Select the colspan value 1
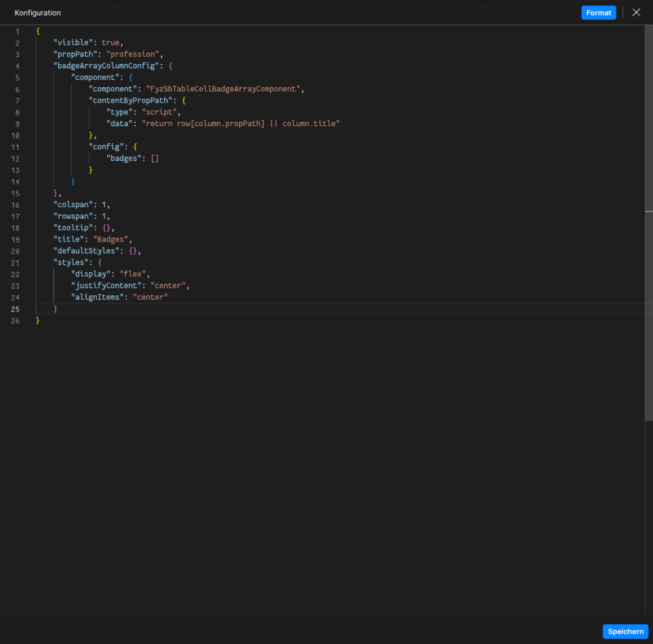 coord(104,204)
